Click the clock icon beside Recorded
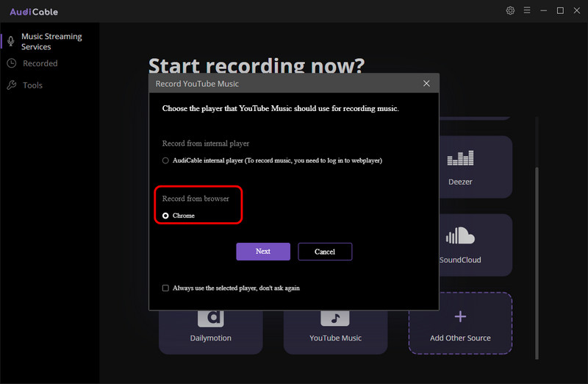 click(x=12, y=63)
